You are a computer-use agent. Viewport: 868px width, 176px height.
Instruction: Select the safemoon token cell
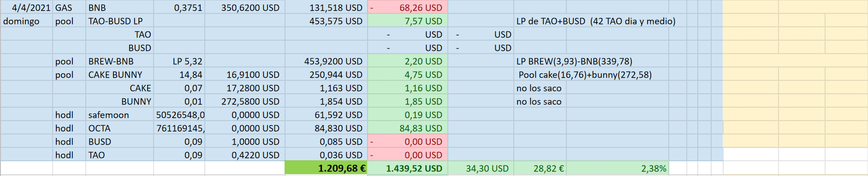tap(119, 115)
